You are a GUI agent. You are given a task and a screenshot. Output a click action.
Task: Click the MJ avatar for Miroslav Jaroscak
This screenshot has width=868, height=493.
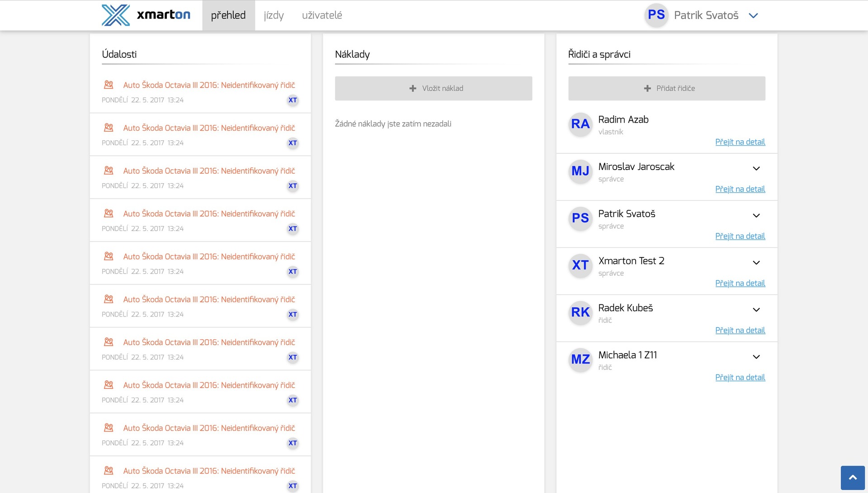tap(580, 171)
